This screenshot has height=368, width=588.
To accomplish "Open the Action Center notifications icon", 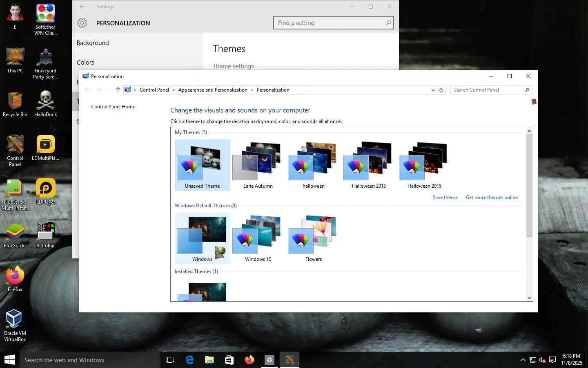I will click(x=552, y=360).
